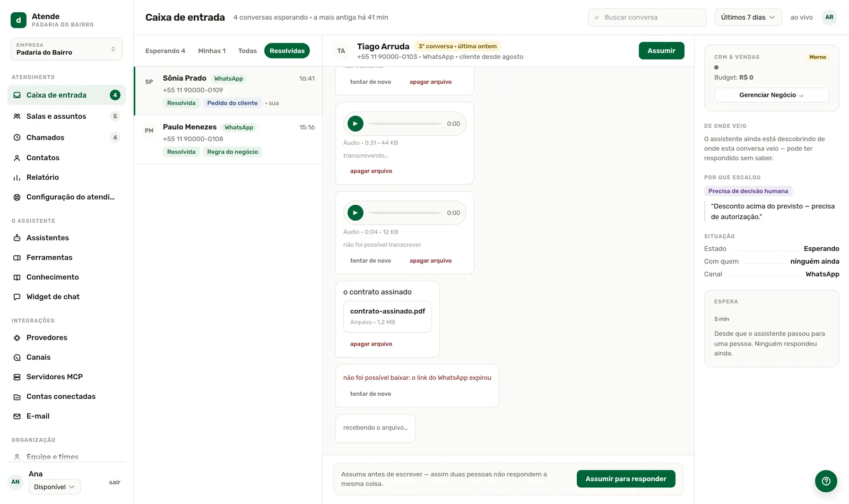The image size is (849, 504).
Task: Click the Contas conectadas icon
Action: 17,396
